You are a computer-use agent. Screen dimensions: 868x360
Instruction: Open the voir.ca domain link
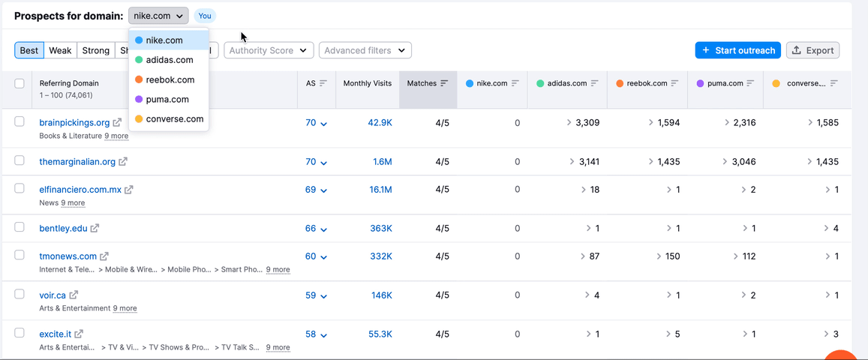[53, 295]
